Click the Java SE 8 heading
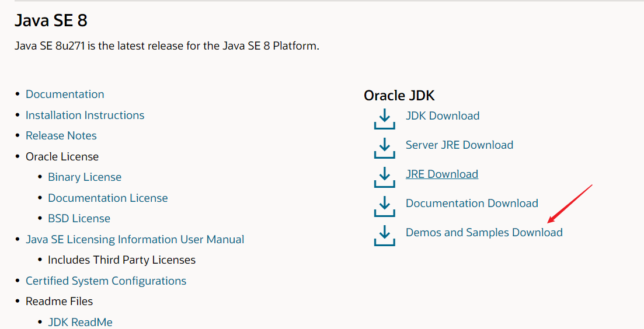This screenshot has width=644, height=329. 51,20
